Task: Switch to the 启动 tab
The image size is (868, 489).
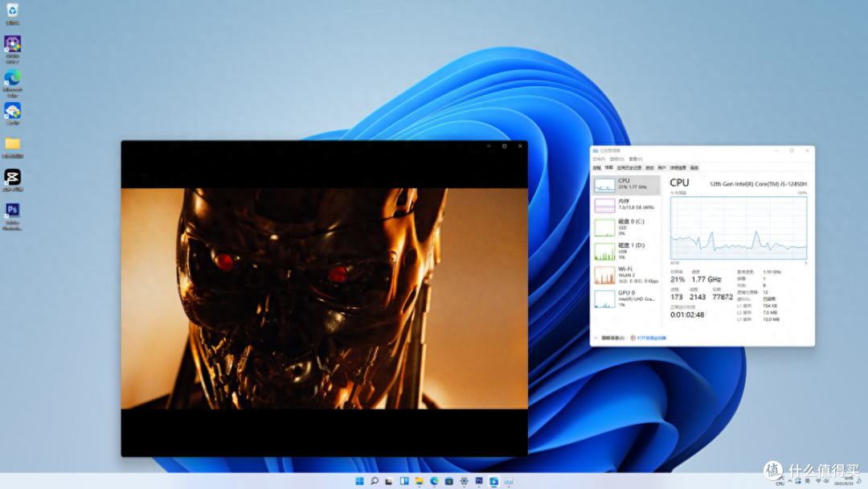Action: coord(650,168)
